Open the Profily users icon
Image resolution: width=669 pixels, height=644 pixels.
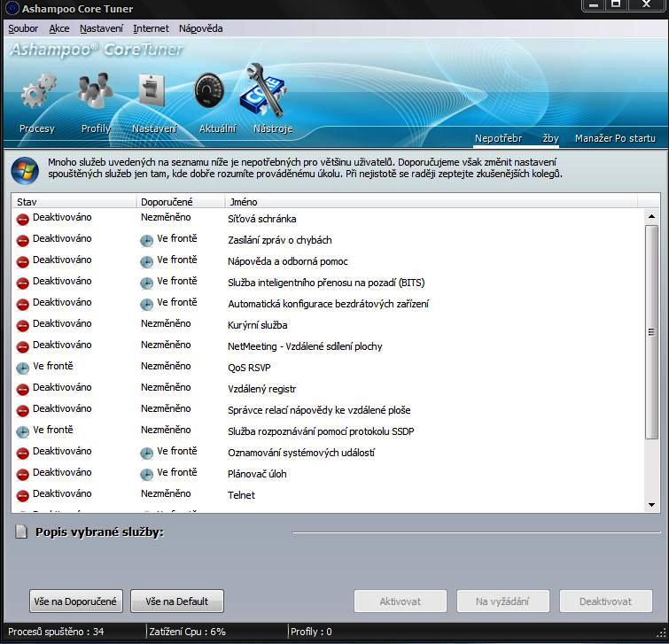click(x=96, y=89)
